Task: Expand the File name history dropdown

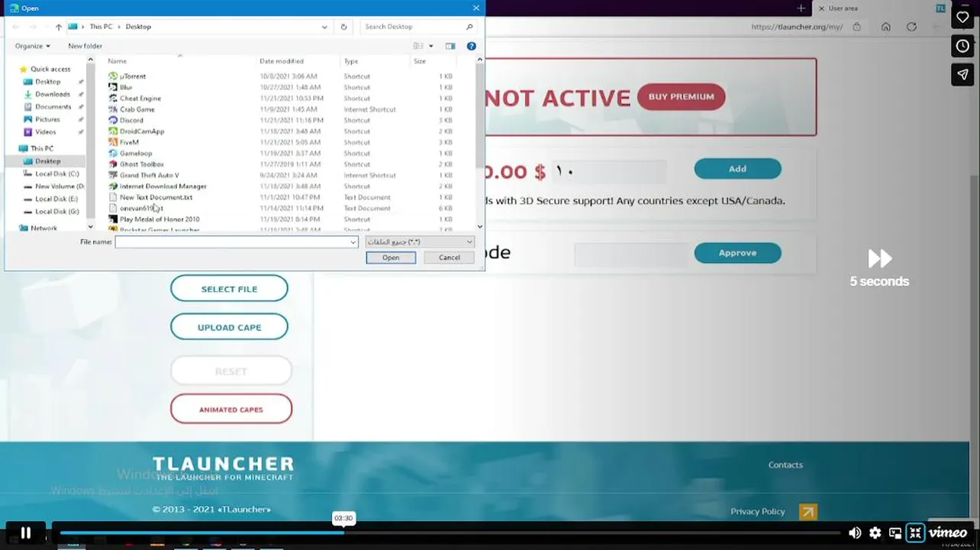Action: pos(353,241)
